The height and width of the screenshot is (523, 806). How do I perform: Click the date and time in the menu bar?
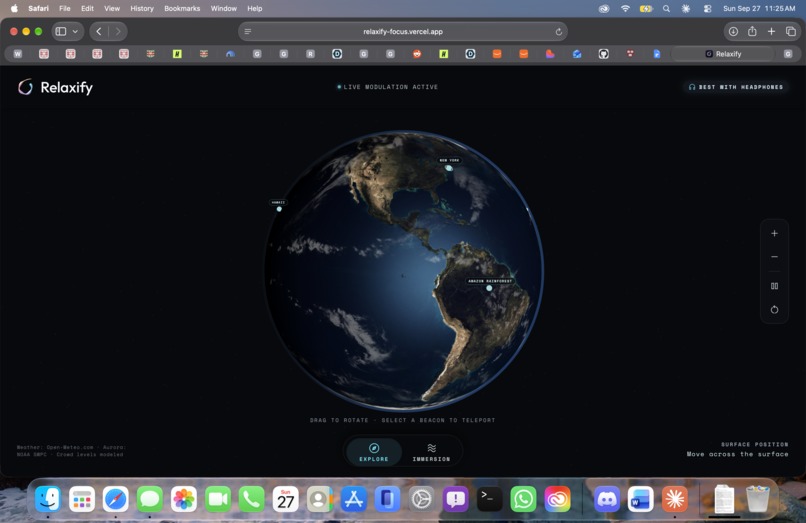click(759, 8)
